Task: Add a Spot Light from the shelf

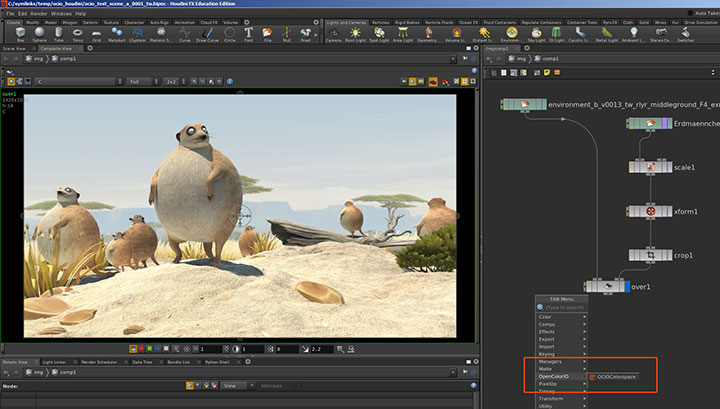Action: coord(379,34)
